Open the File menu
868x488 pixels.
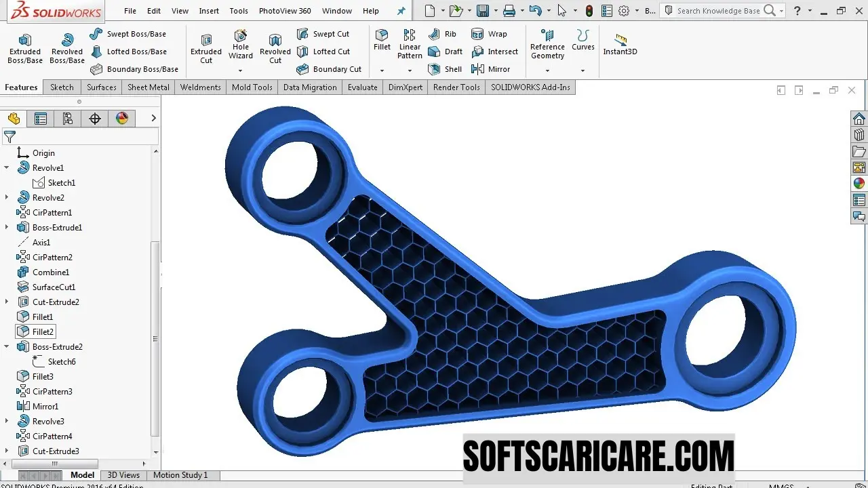tap(130, 11)
